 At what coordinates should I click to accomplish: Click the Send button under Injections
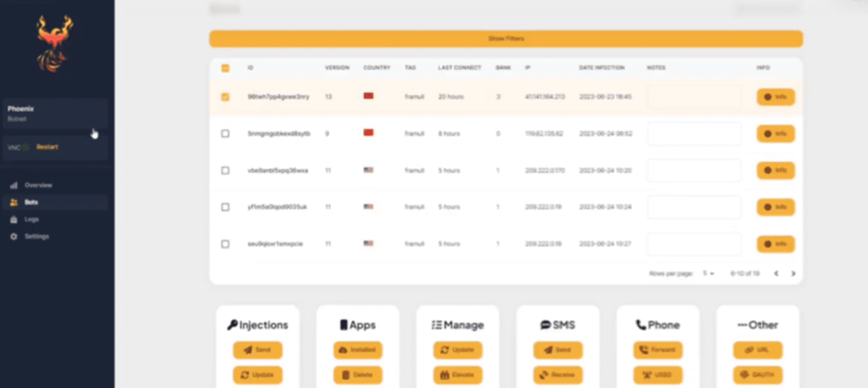pyautogui.click(x=257, y=350)
